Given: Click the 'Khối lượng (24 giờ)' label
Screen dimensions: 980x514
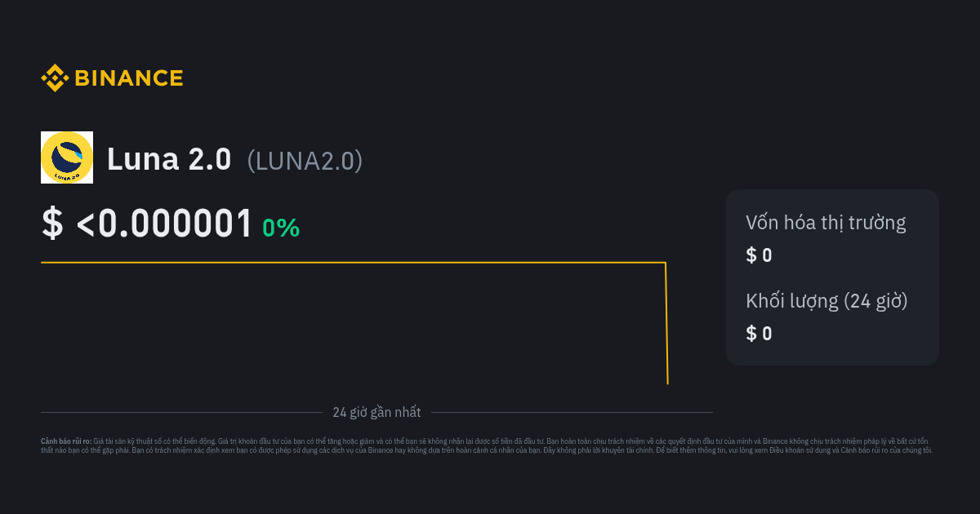Looking at the screenshot, I should pyautogui.click(x=826, y=301).
